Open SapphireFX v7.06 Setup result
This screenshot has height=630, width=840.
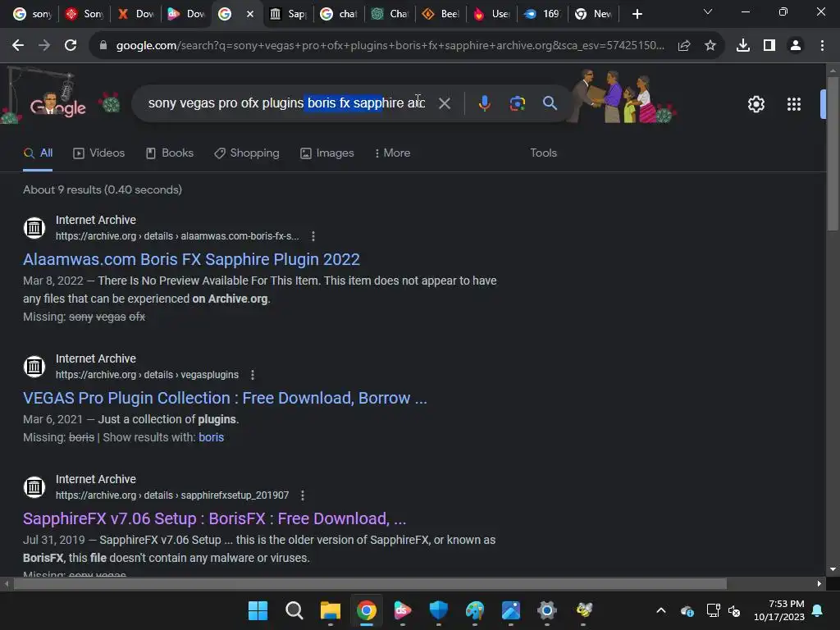pos(214,518)
